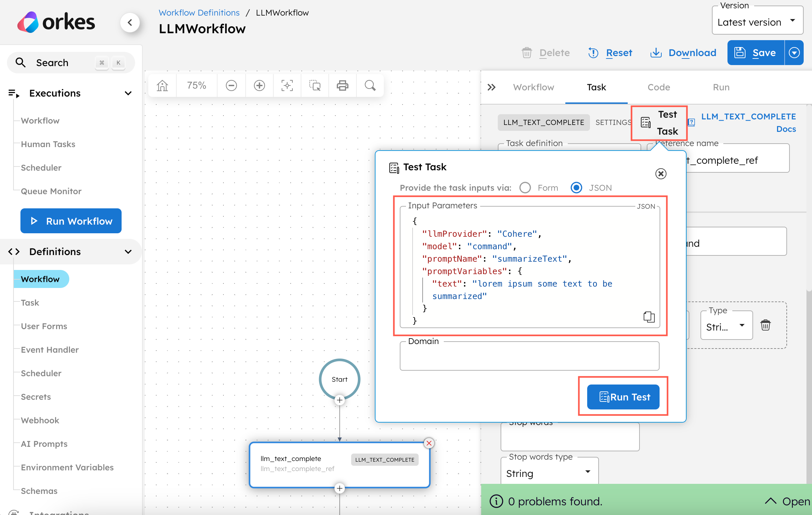Click the Run Workflow button

pos(71,221)
